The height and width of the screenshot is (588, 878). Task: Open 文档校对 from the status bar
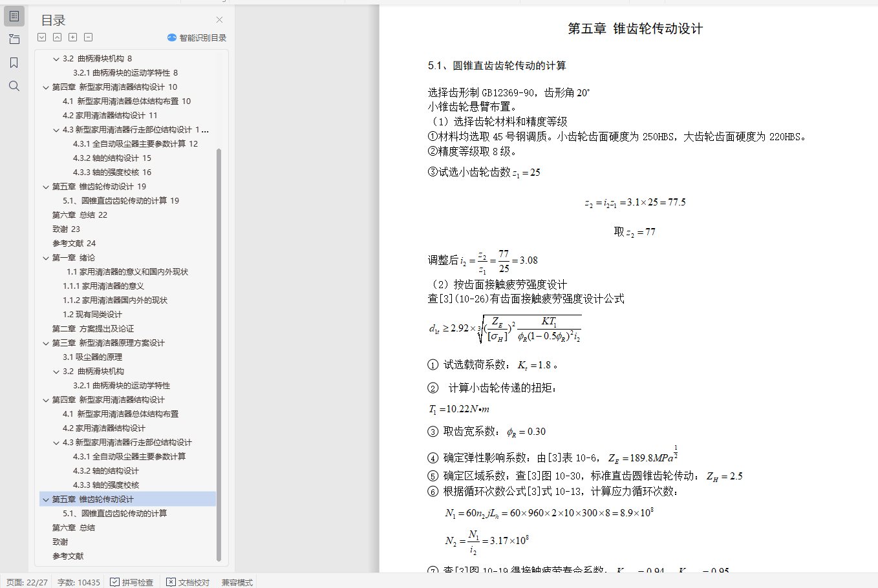click(x=188, y=582)
